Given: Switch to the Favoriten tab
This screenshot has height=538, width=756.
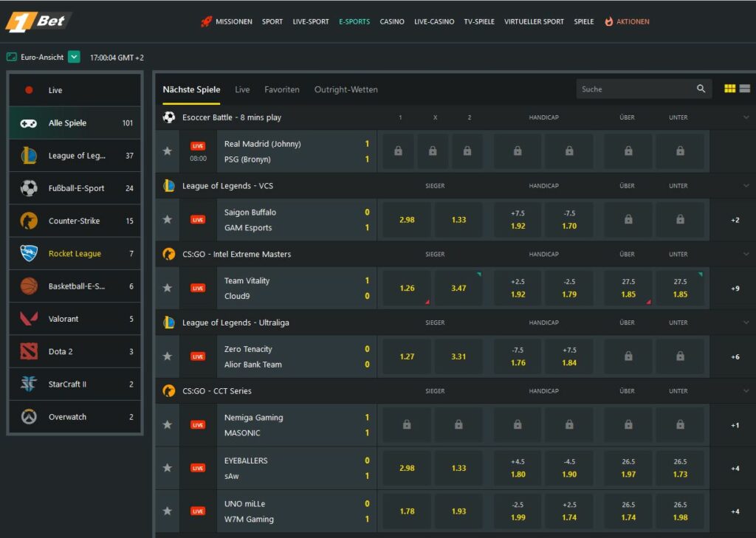Looking at the screenshot, I should [281, 90].
